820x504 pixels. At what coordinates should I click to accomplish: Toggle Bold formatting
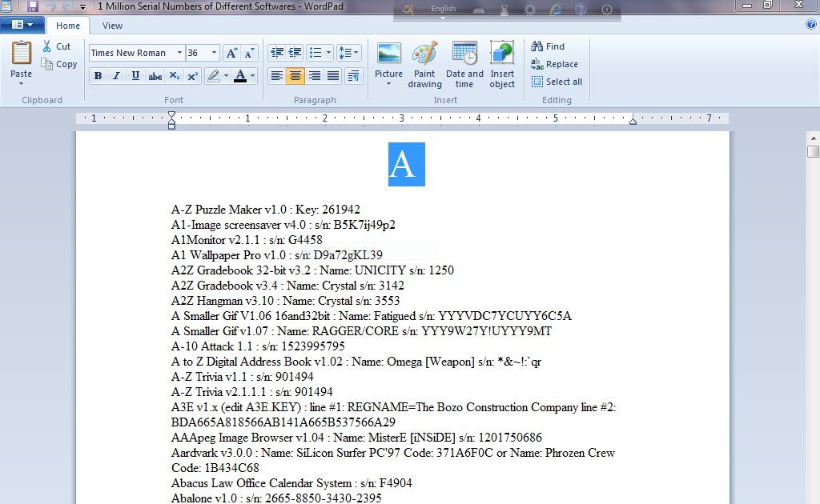pyautogui.click(x=98, y=76)
